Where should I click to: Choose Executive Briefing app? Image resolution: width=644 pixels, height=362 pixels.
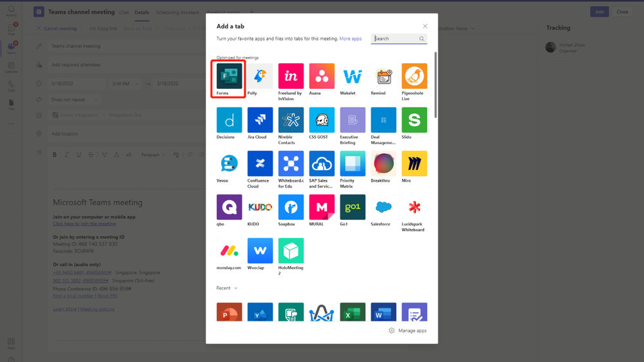pos(353,120)
